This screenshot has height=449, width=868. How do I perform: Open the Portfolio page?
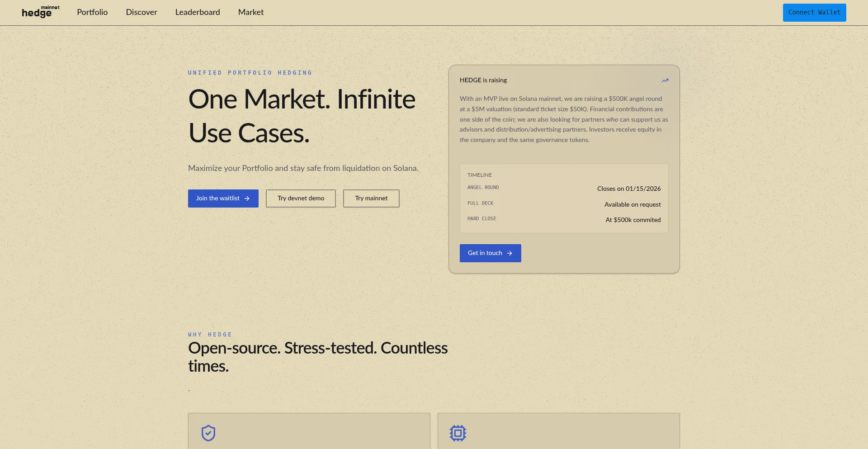[92, 12]
